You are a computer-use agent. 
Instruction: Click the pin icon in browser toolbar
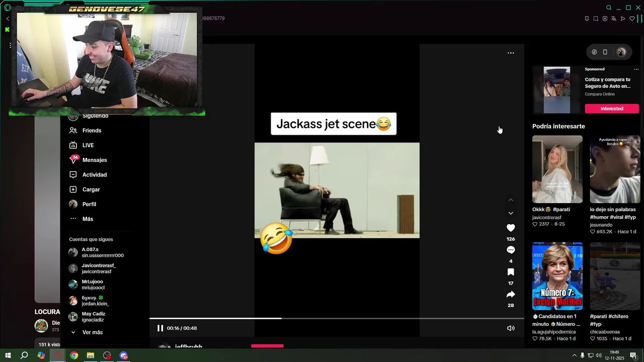587,19
